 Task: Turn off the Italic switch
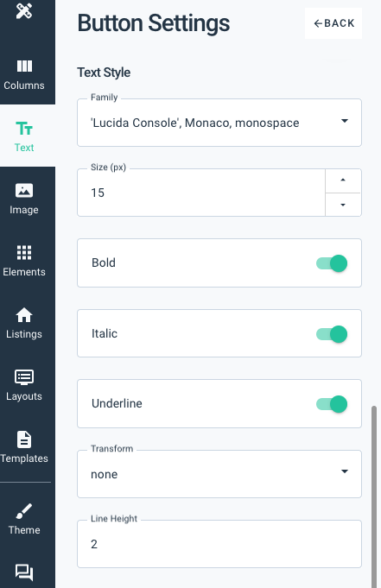tap(332, 334)
